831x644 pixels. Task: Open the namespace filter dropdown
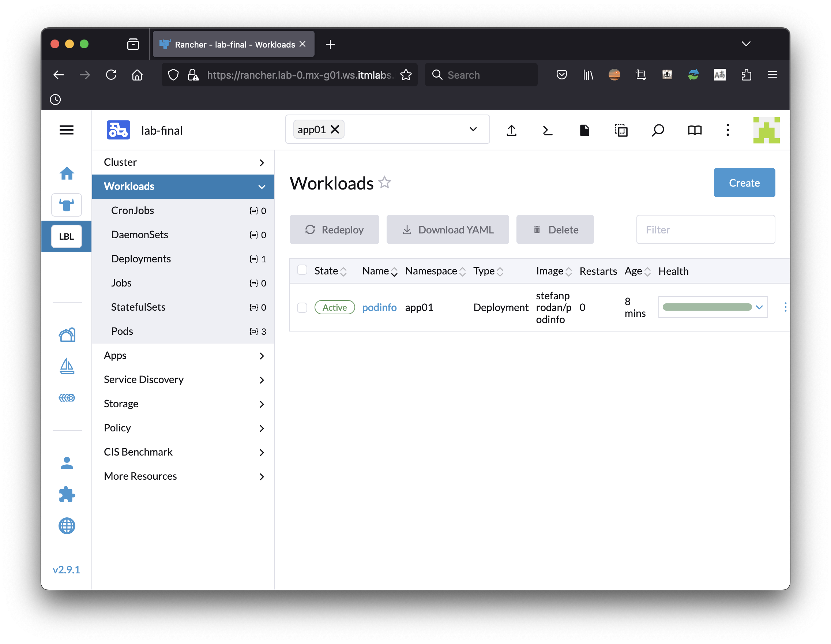pos(473,130)
